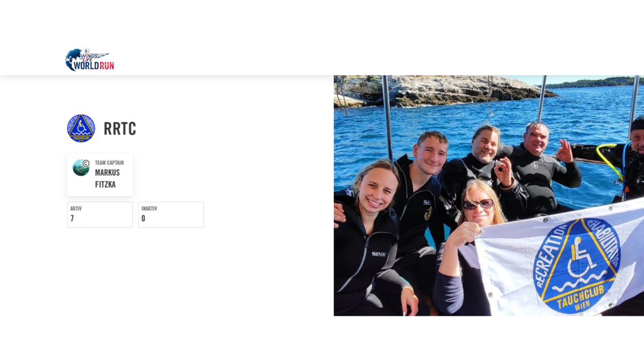Click the Team Captain label
This screenshot has height=362, width=644.
pyautogui.click(x=109, y=163)
